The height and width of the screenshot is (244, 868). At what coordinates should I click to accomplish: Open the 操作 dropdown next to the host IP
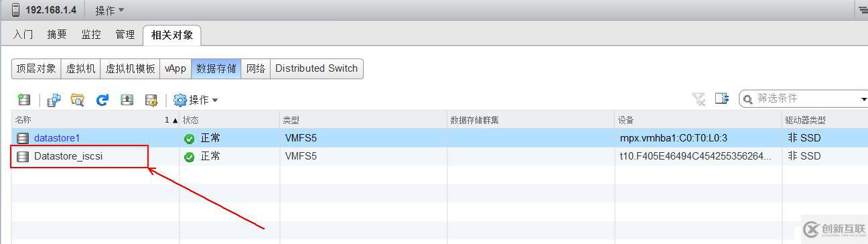[109, 10]
